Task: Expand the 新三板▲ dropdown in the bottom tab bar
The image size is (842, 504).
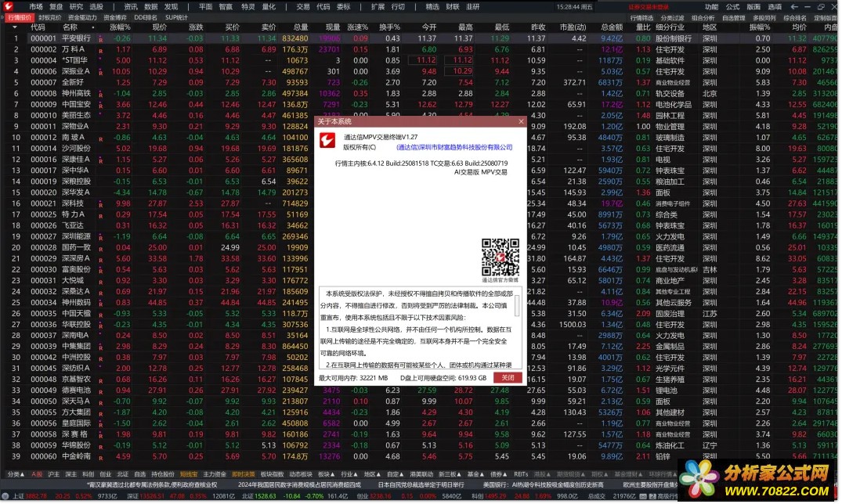Action: pos(450,474)
